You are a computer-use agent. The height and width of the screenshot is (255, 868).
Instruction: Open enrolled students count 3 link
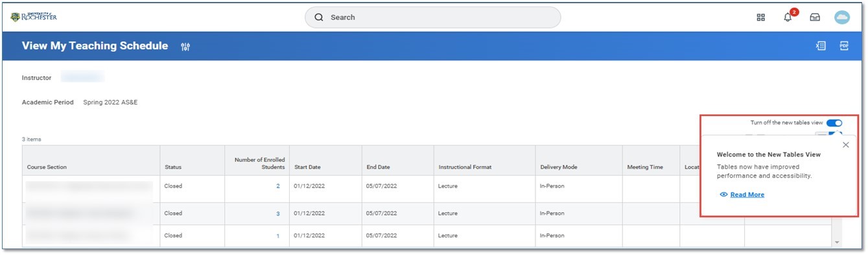pyautogui.click(x=278, y=213)
